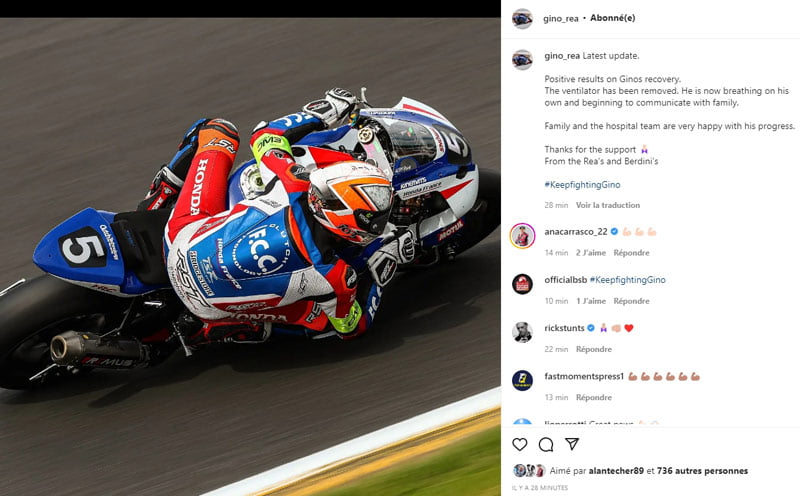Screen dimensions: 800x496
Task: Reply to fastmomentspress1 comment
Action: (x=593, y=397)
